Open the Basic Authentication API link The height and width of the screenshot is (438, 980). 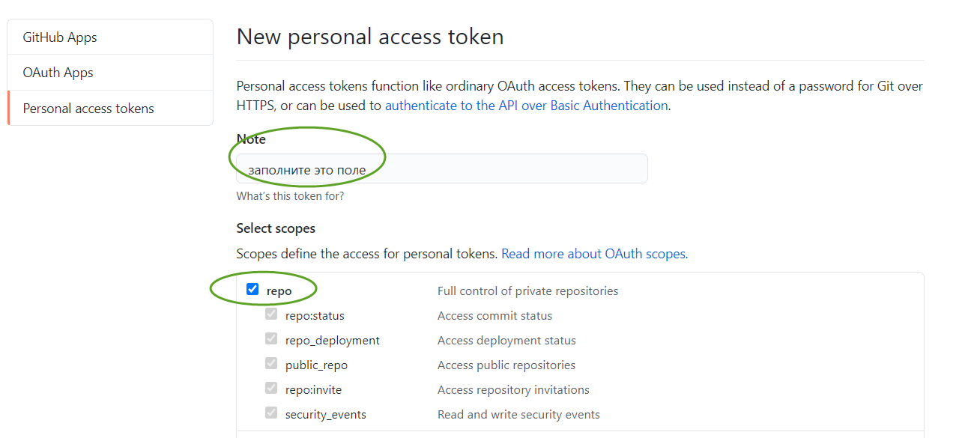526,106
